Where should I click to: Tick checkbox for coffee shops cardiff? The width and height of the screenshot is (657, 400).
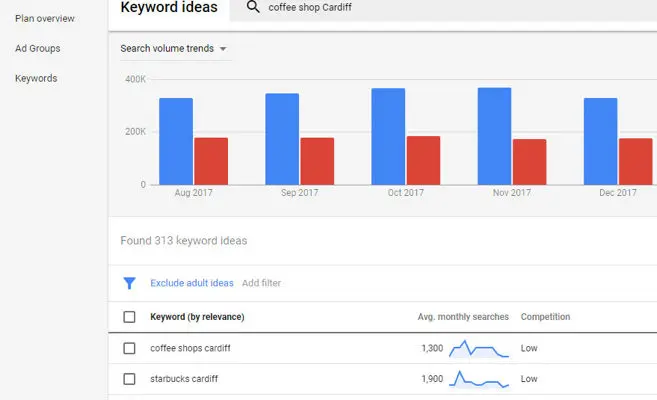(129, 348)
